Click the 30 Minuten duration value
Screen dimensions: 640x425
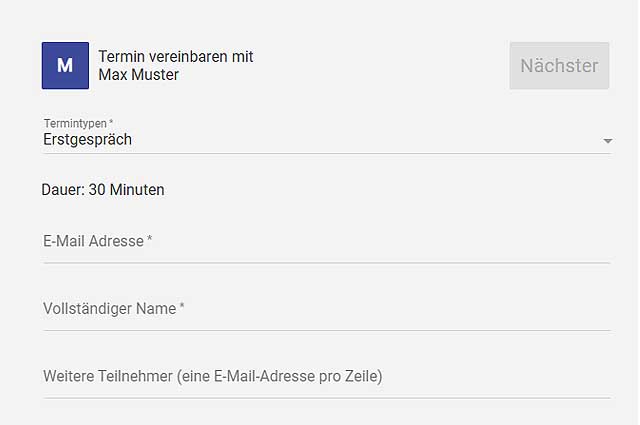(x=127, y=190)
